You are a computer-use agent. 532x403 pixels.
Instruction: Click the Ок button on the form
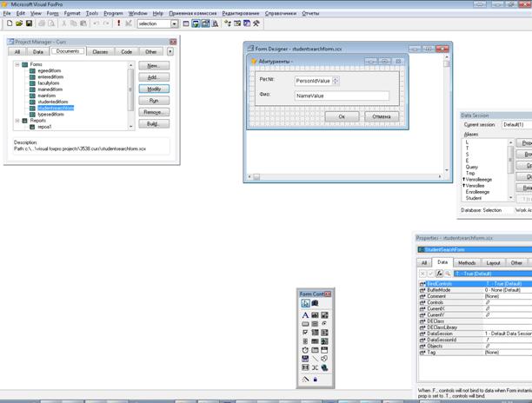tap(342, 116)
